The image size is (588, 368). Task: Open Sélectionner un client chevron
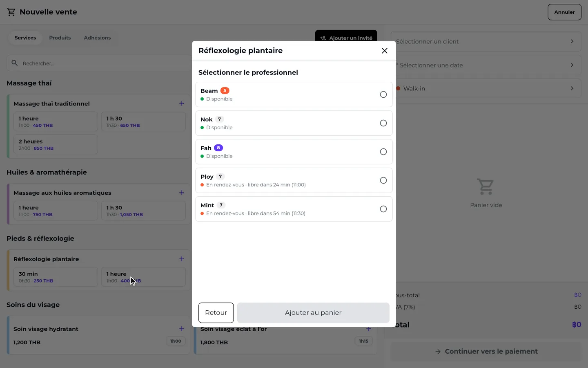pyautogui.click(x=572, y=41)
